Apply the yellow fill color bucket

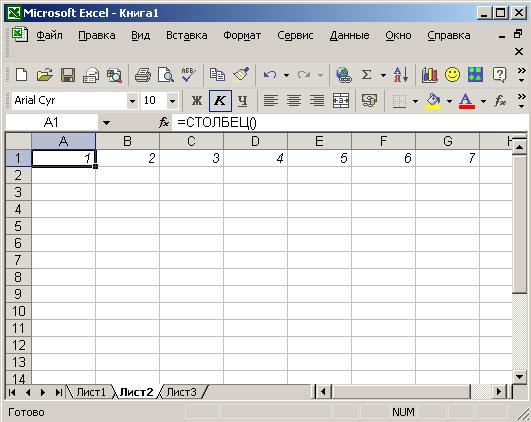[433, 101]
